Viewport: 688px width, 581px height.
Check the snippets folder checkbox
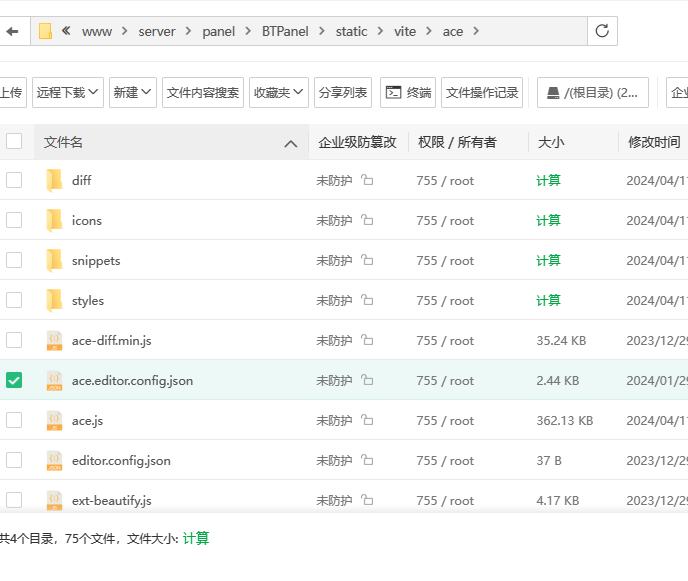pos(14,260)
